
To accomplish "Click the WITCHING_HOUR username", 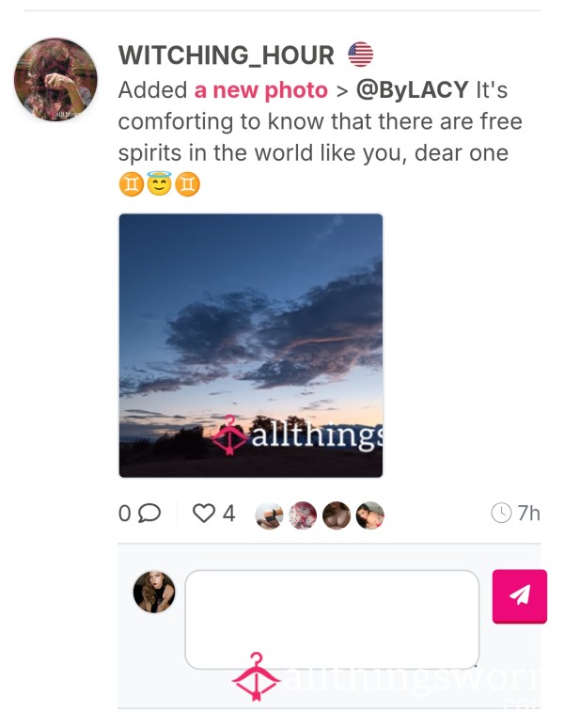I will click(x=227, y=55).
